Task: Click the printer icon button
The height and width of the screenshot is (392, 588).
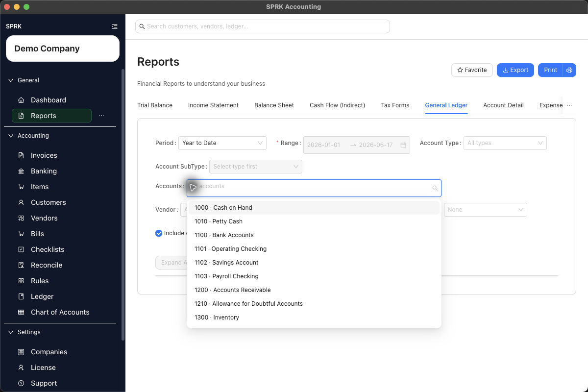Action: [x=569, y=70]
